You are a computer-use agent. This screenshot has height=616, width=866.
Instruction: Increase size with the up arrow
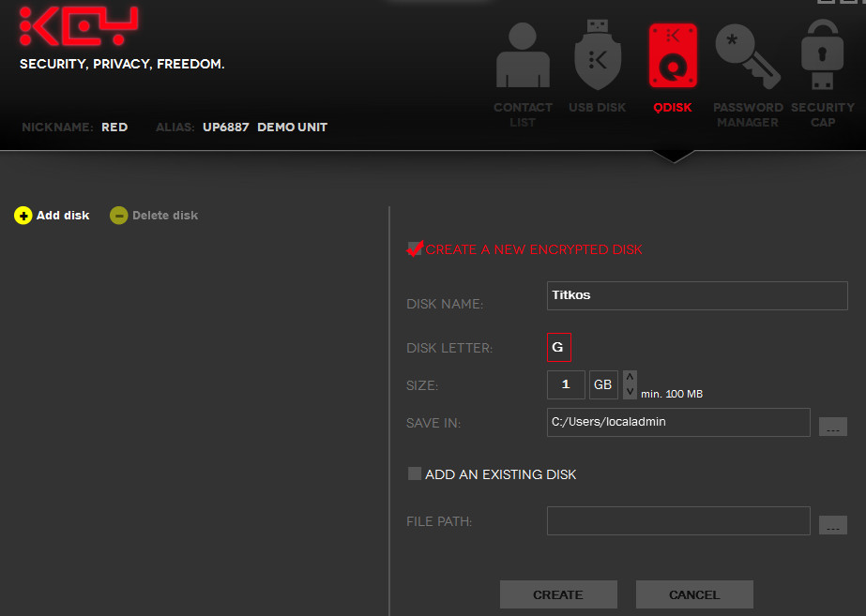(x=631, y=378)
